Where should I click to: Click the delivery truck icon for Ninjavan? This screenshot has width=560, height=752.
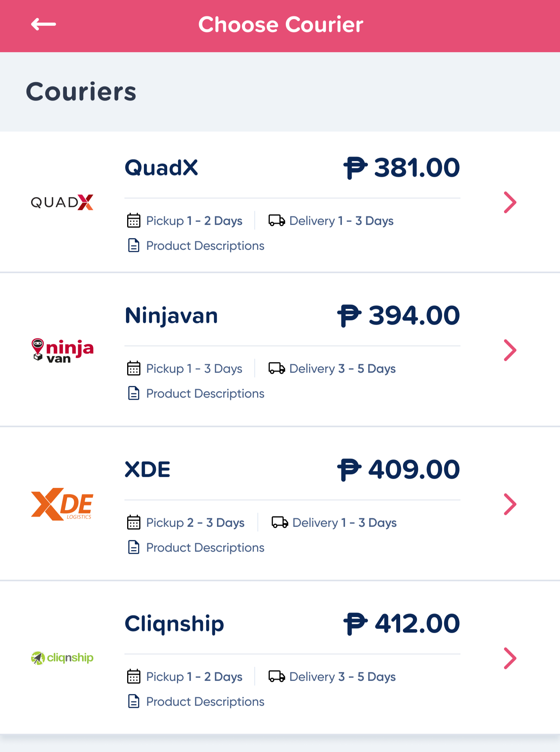[x=277, y=368]
